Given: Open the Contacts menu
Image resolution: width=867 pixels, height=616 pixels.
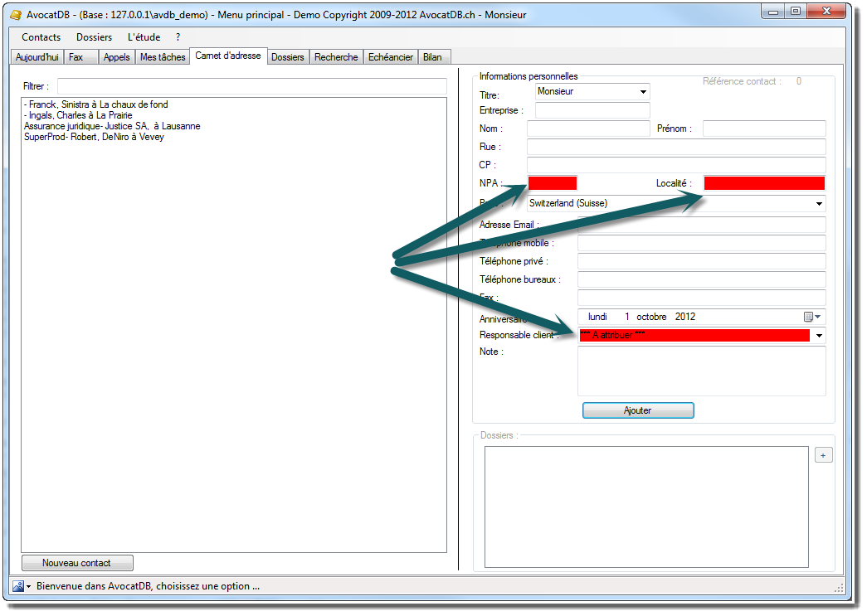Looking at the screenshot, I should coord(41,37).
